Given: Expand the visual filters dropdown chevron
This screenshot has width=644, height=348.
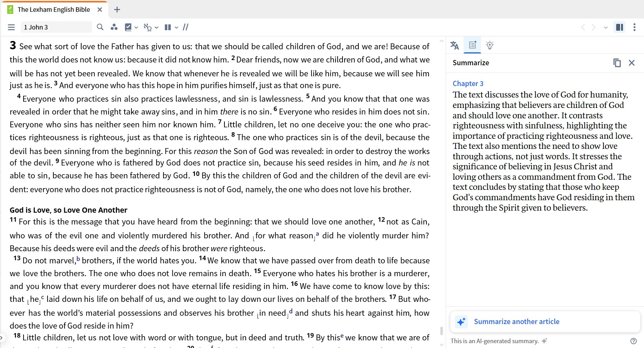Looking at the screenshot, I should (136, 27).
